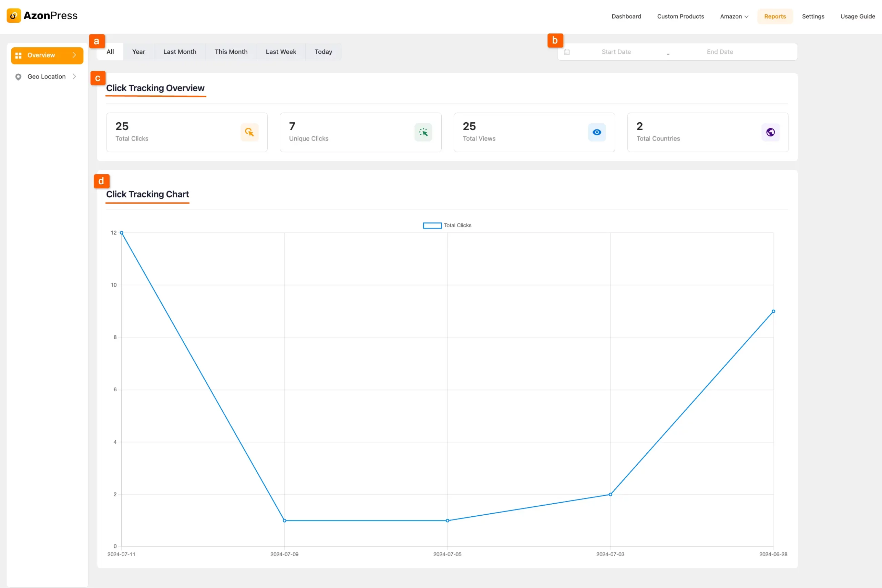The width and height of the screenshot is (882, 588).
Task: Click the Total Countries globe icon
Action: click(770, 132)
